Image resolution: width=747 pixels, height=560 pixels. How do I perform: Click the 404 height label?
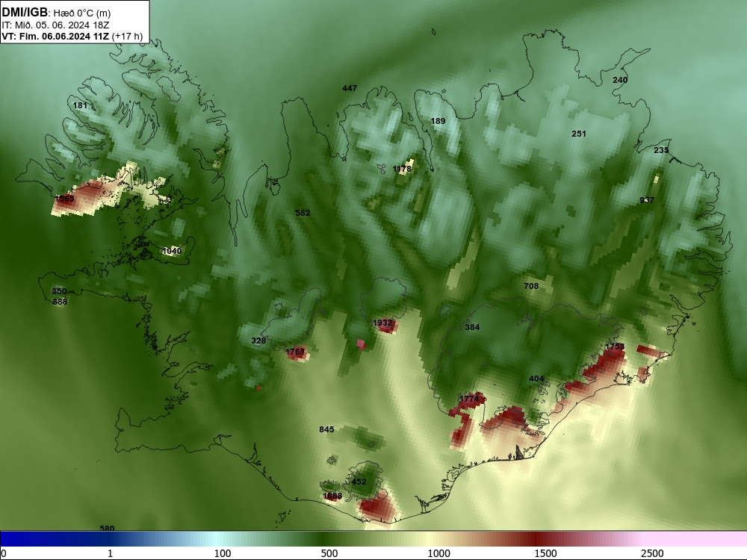(536, 379)
